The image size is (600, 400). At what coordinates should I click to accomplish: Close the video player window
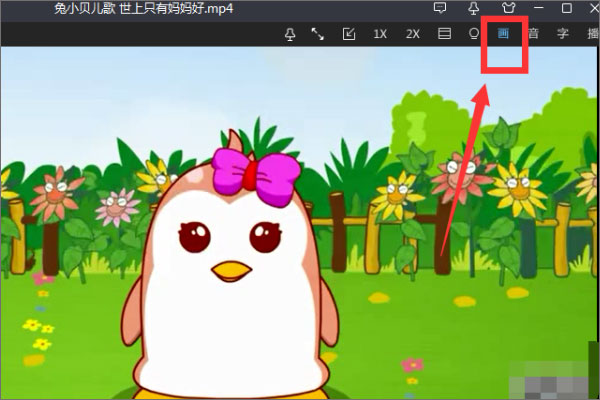coord(590,8)
